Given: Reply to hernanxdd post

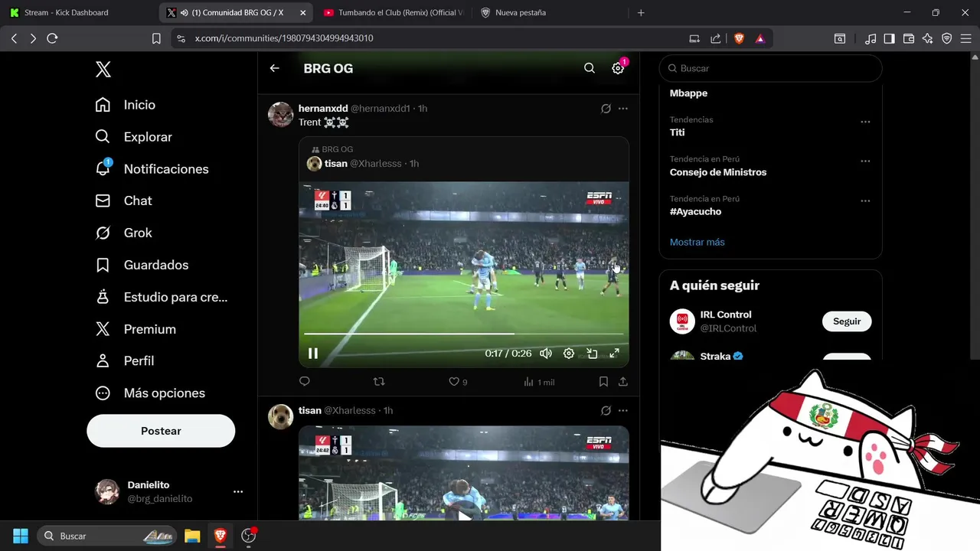Looking at the screenshot, I should (305, 381).
